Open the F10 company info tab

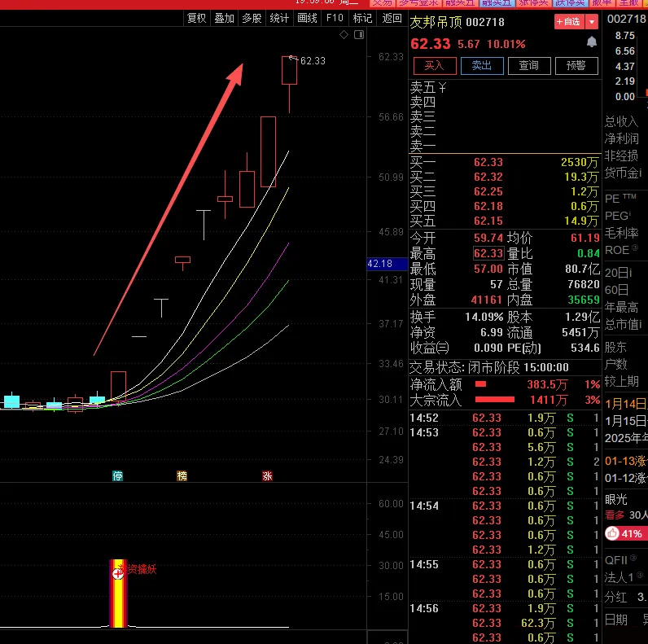[335, 18]
